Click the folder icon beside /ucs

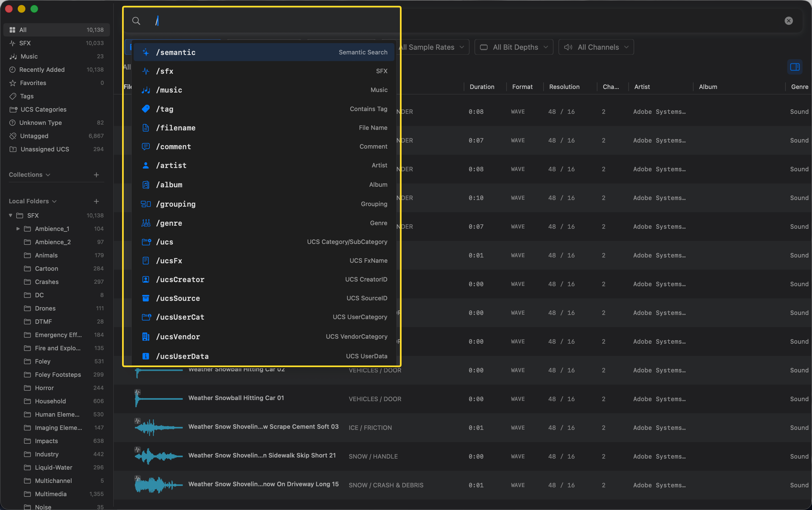146,242
